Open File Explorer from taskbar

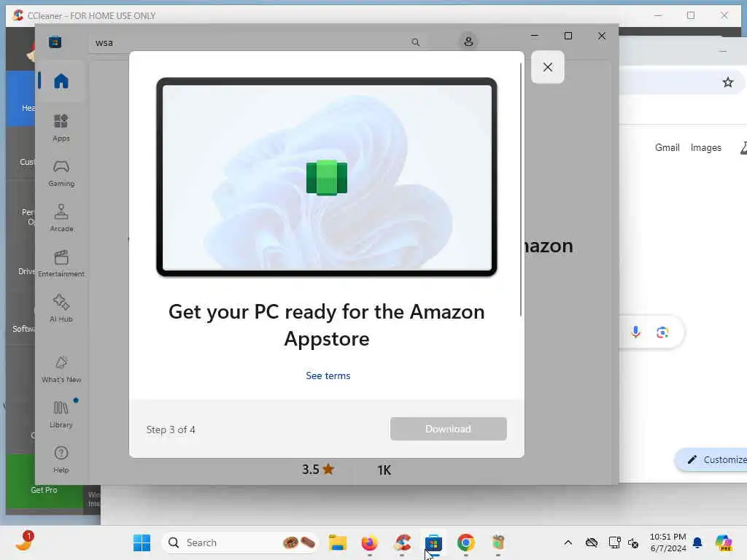click(x=338, y=542)
